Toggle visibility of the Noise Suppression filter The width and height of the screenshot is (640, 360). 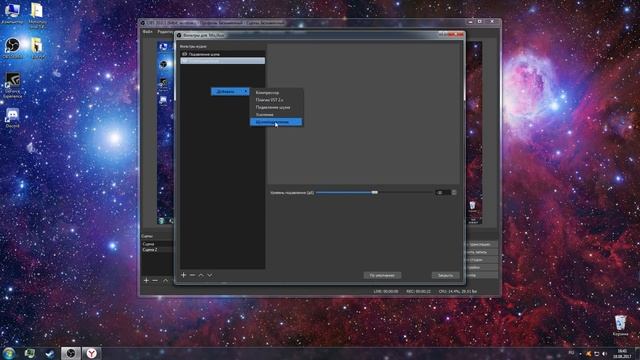point(184,54)
